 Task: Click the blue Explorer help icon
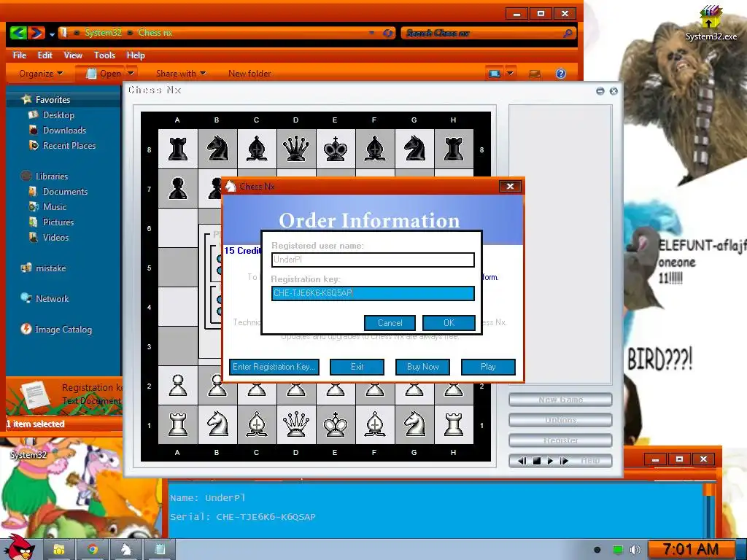(x=561, y=74)
